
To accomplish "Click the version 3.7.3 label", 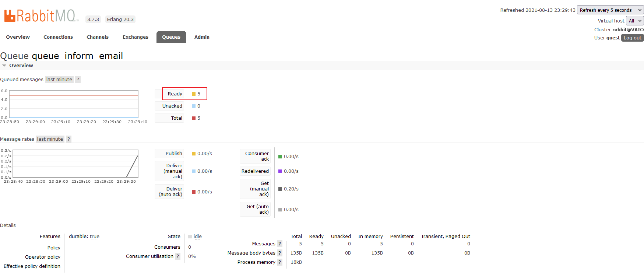I will (93, 19).
